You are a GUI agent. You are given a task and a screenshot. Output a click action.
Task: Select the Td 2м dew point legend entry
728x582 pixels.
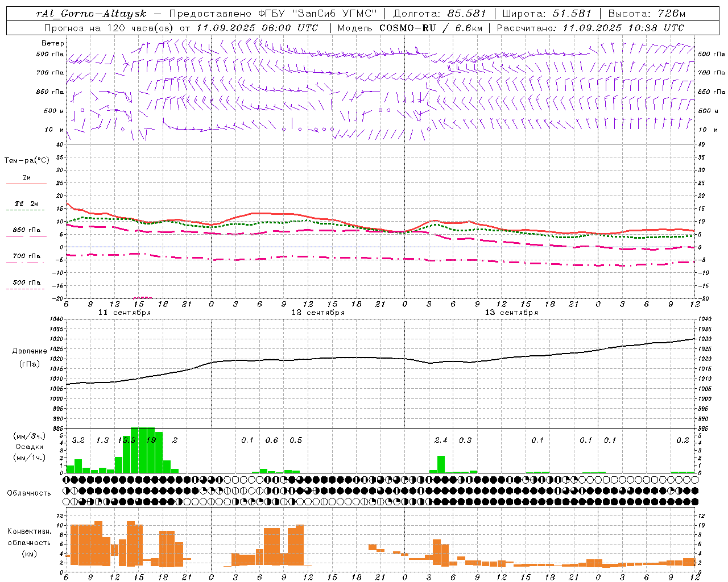pyautogui.click(x=27, y=203)
